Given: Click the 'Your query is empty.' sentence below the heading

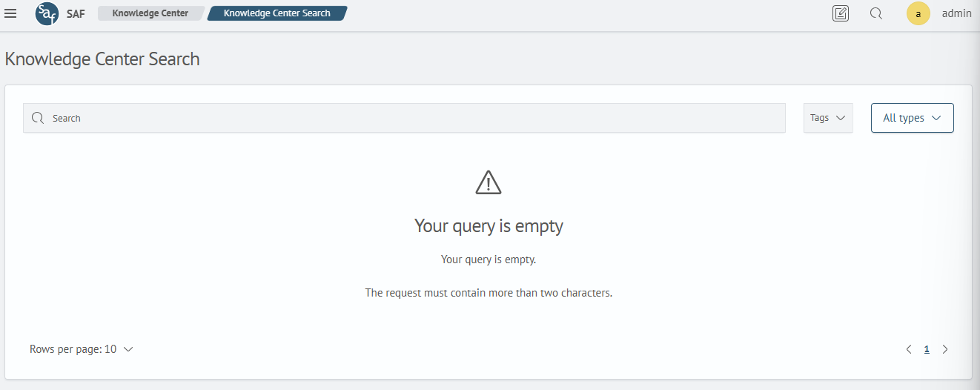Looking at the screenshot, I should coord(489,260).
